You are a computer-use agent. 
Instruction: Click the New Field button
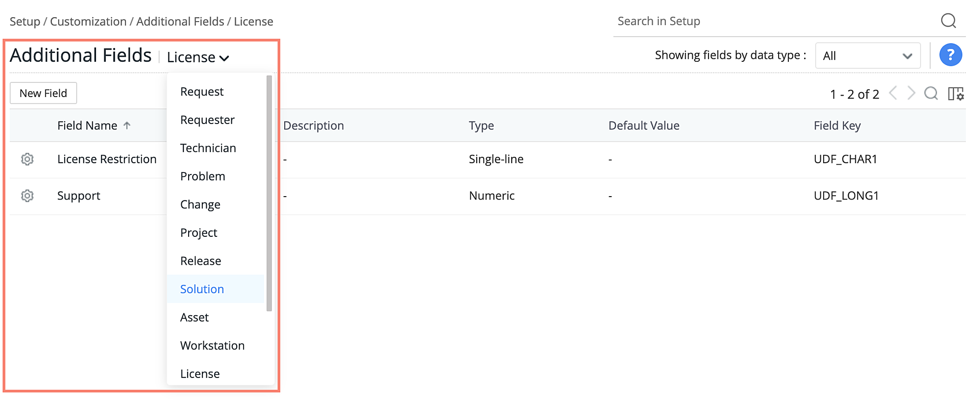click(43, 93)
